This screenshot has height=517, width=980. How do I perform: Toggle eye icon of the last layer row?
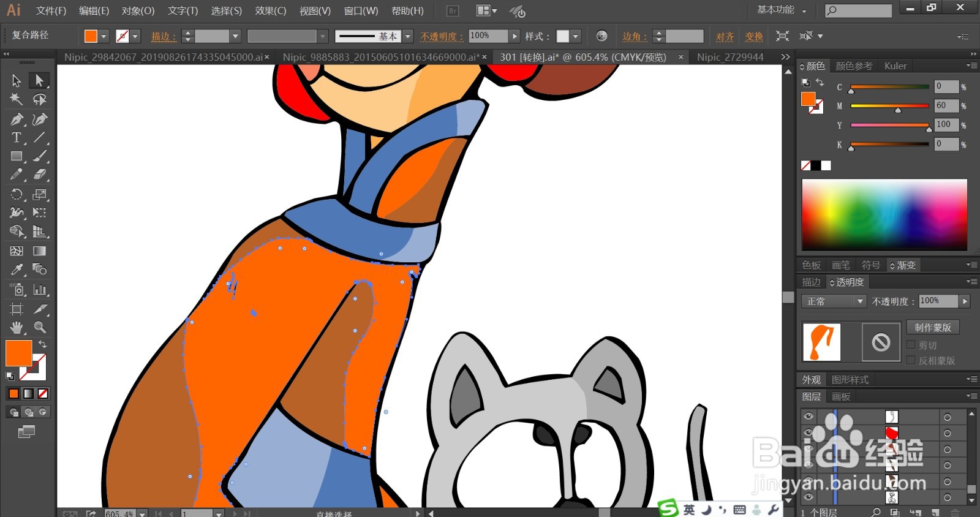coord(809,497)
